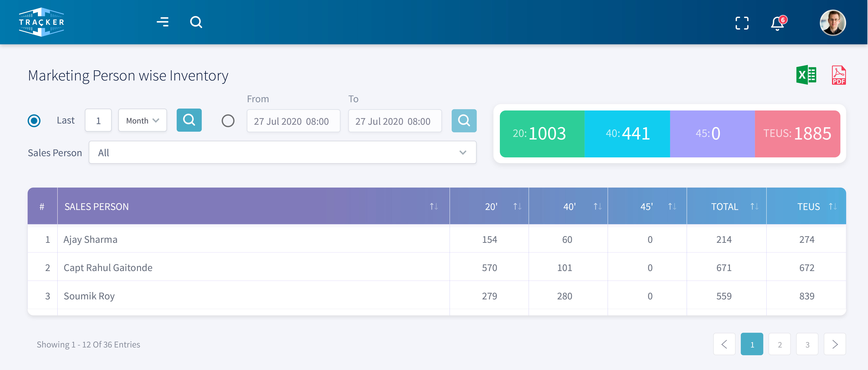The width and height of the screenshot is (868, 370).
Task: Click the TOTAL header label
Action: pyautogui.click(x=725, y=207)
